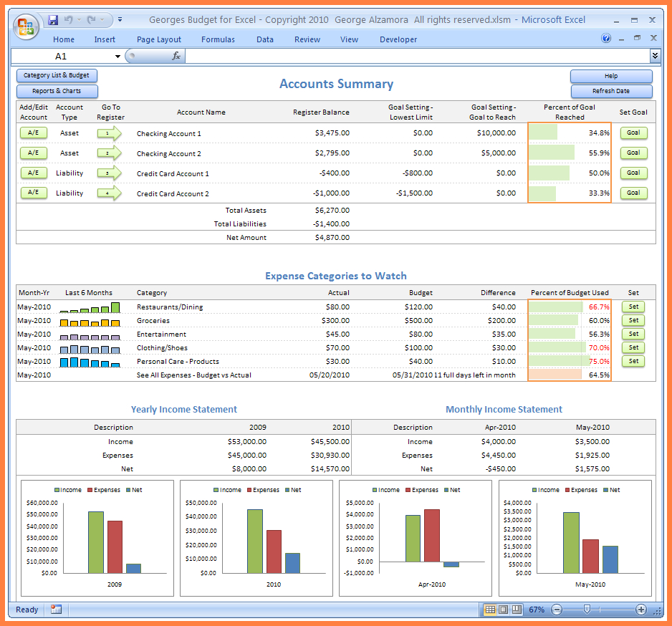Click the green arrow to go to Checking Account 1 register
Viewport: 672px width, 626px height.
coord(111,133)
